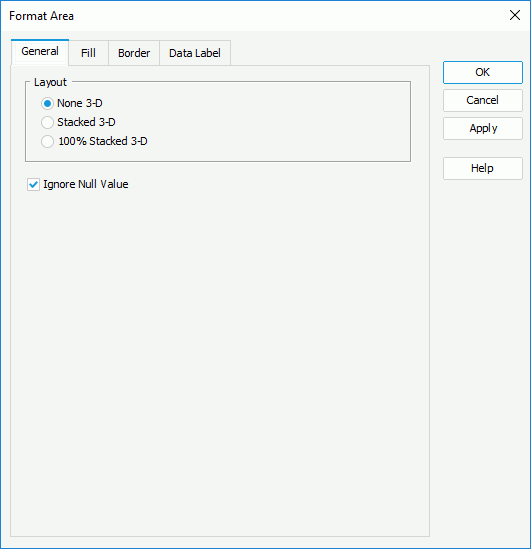Close the Format Area dialog
531x549 pixels.
[515, 15]
